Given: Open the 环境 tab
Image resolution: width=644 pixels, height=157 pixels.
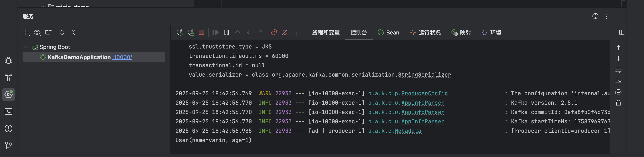Looking at the screenshot, I should click(x=492, y=33).
